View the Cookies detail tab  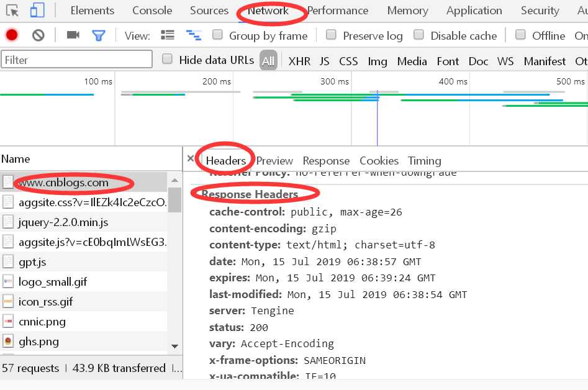point(379,160)
